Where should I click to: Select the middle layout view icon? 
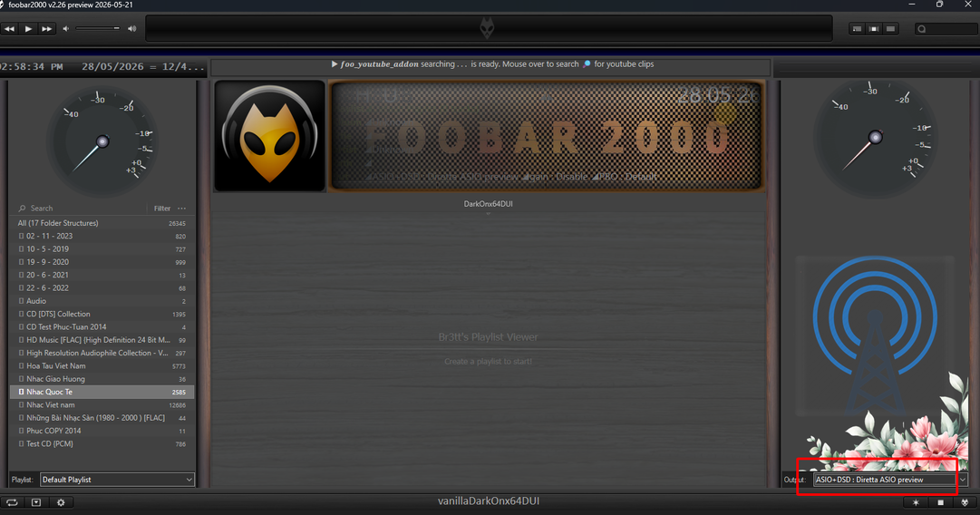click(x=874, y=29)
